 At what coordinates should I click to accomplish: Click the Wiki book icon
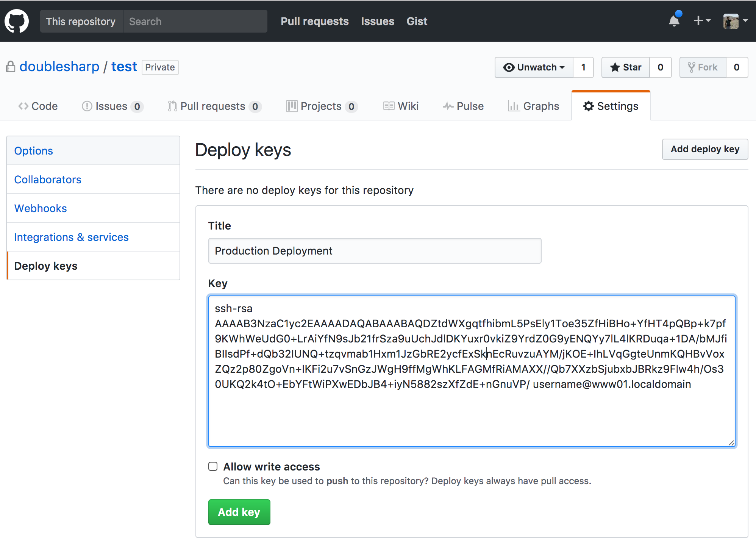pyautogui.click(x=389, y=106)
